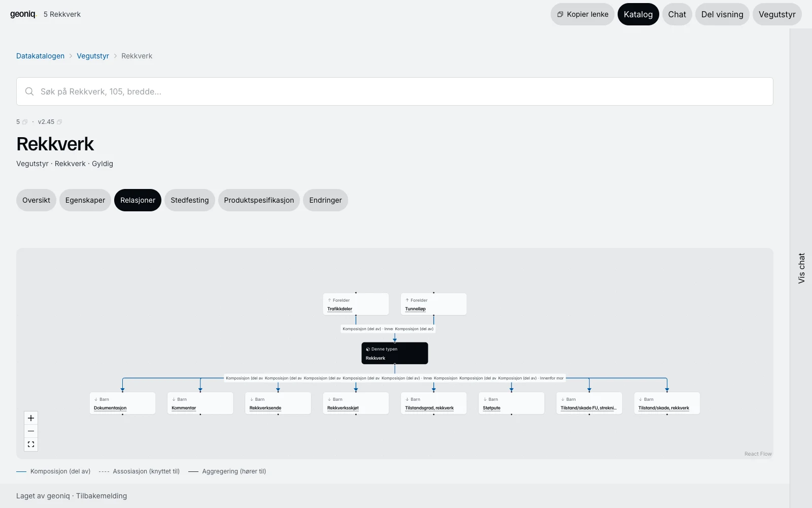
Task: Fit view of the relations diagram
Action: click(31, 444)
